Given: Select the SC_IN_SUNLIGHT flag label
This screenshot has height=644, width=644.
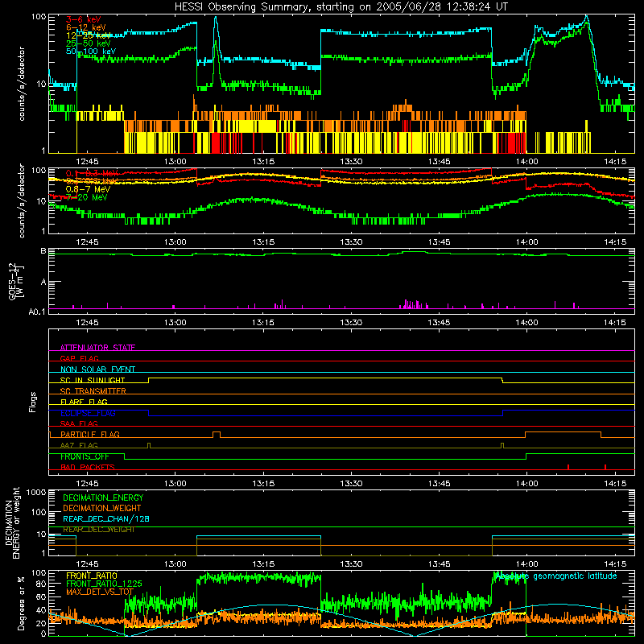Looking at the screenshot, I should pyautogui.click(x=93, y=380).
